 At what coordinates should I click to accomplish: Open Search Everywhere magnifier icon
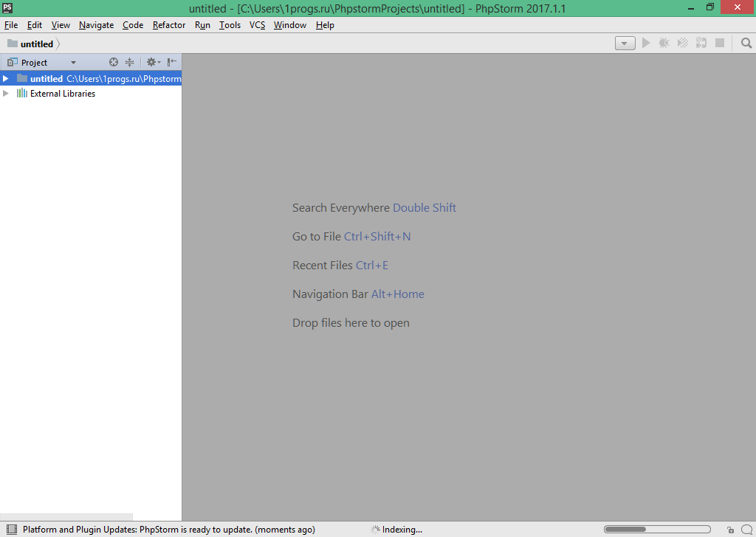[746, 44]
